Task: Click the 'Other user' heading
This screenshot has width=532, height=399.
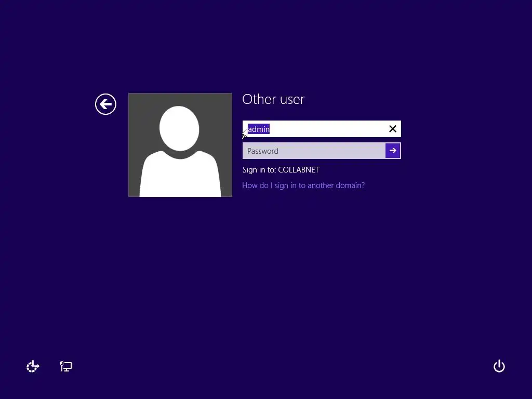Action: [x=273, y=99]
